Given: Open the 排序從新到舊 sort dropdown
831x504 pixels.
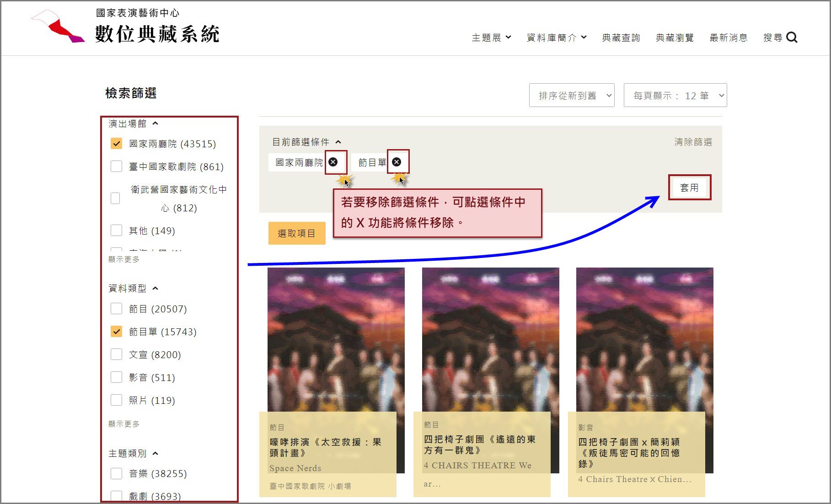Looking at the screenshot, I should pos(571,95).
